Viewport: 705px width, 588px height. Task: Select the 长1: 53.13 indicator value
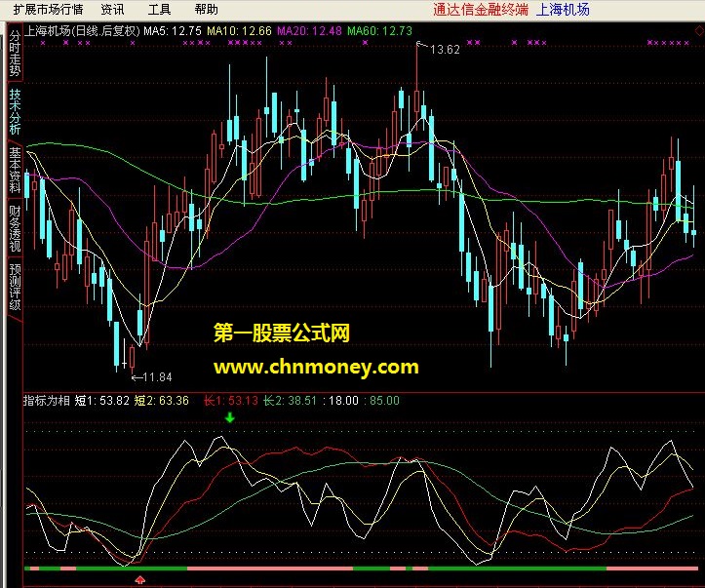pos(231,400)
